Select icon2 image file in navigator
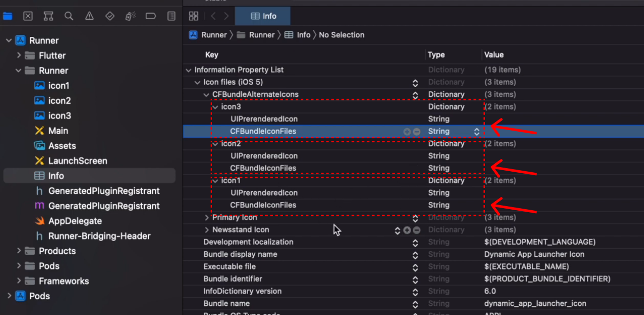The height and width of the screenshot is (315, 644). [x=52, y=100]
